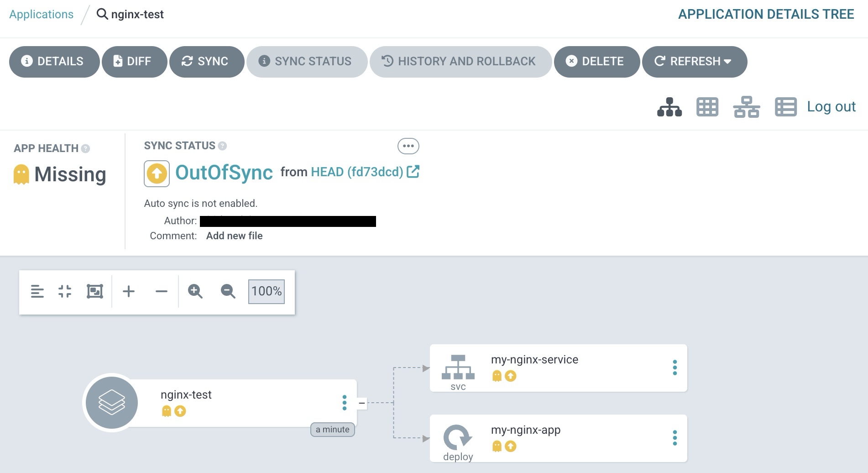Open the REFRESH dropdown arrow
Screen dimensions: 868x473
[728, 62]
